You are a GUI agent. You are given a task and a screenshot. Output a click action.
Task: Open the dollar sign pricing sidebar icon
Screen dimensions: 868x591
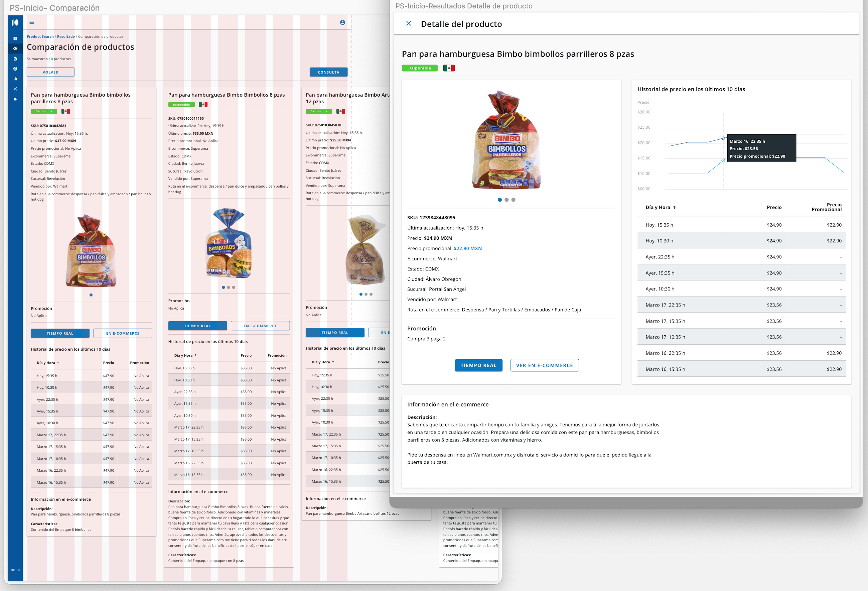coord(15,69)
